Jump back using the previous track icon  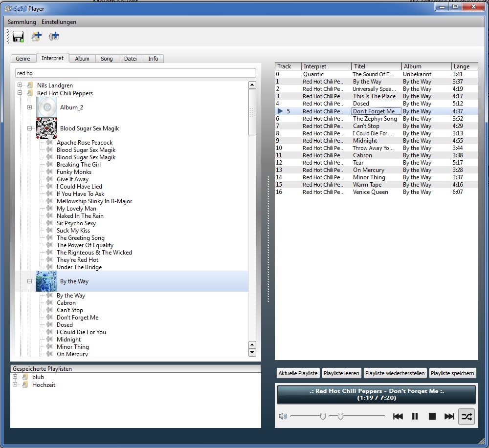[x=398, y=416]
